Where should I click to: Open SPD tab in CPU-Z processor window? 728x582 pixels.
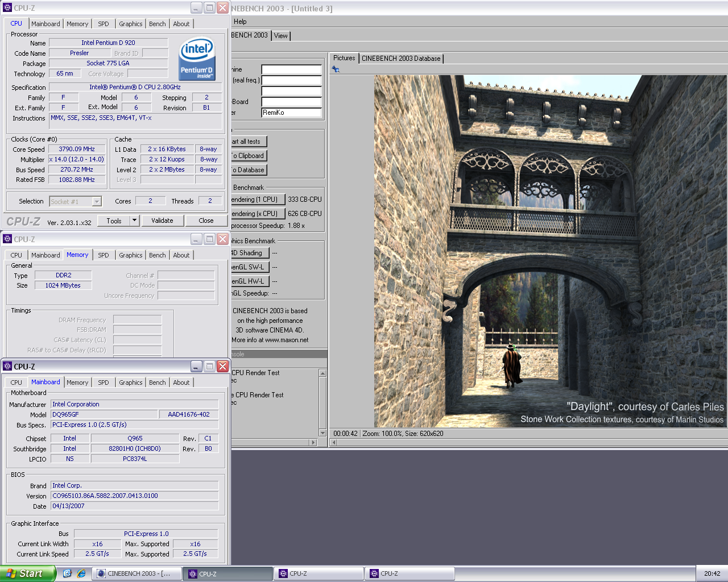tap(104, 24)
